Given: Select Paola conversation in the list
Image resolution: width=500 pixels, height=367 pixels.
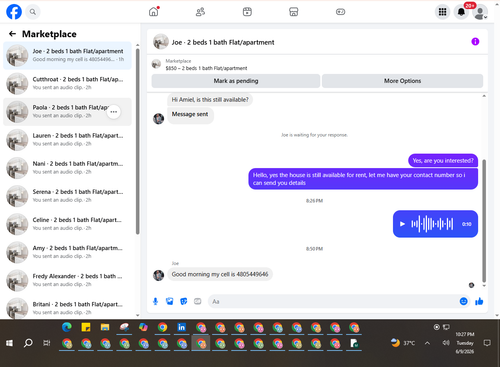Looking at the screenshot, I should pos(67,112).
